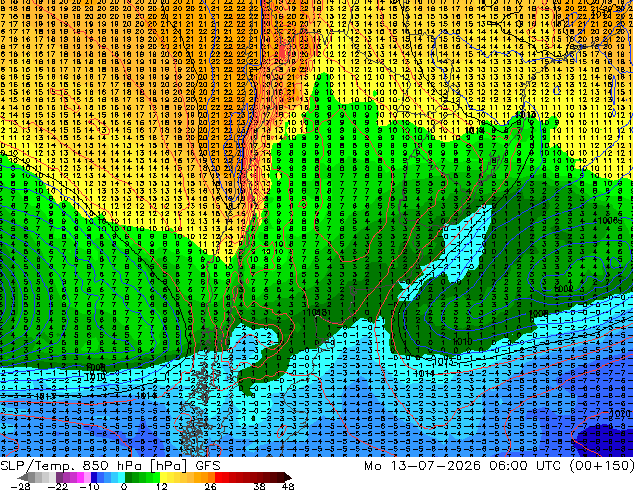The height and width of the screenshot is (490, 634).
Task: Click the '48' legend label
Action: 288,486
